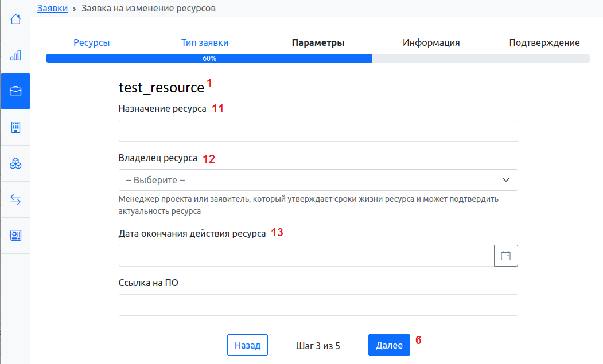Open the home icon in sidebar
Image resolution: width=603 pixels, height=364 pixels.
[15, 19]
